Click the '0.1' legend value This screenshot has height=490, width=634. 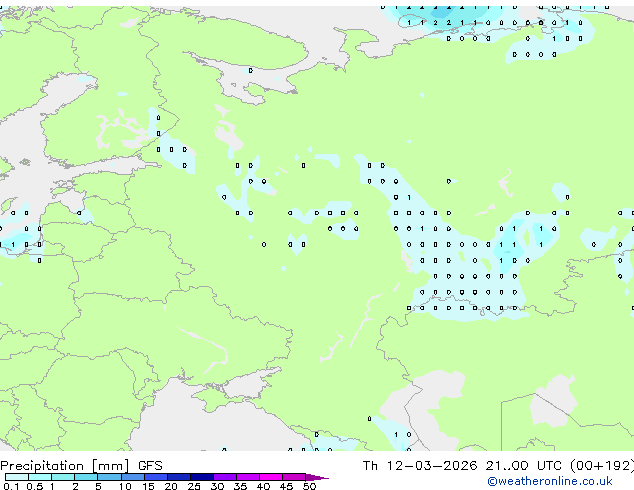pos(11,486)
